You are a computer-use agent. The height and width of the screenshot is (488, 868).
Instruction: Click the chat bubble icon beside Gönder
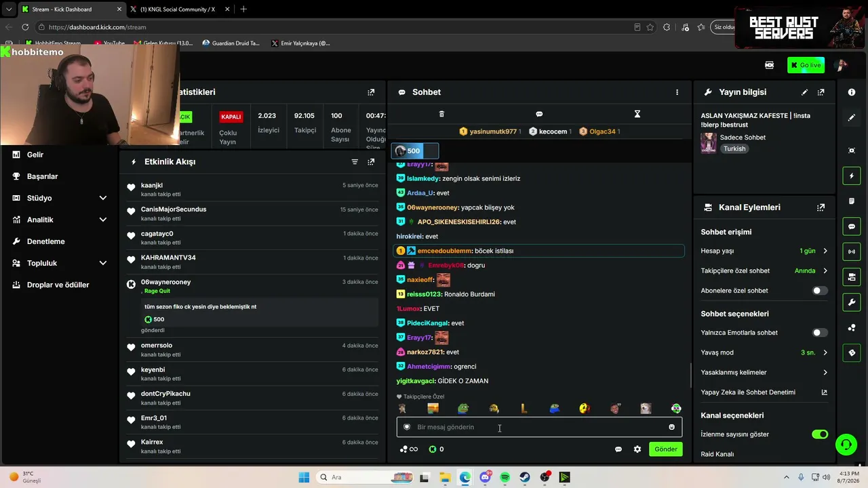(618, 449)
